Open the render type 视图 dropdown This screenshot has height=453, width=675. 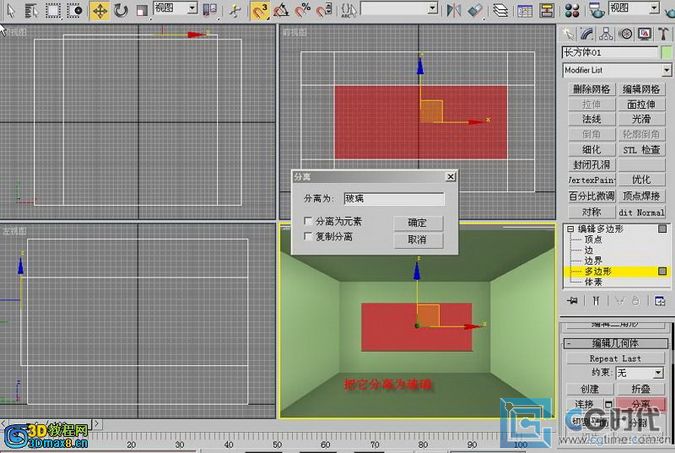coord(654,8)
